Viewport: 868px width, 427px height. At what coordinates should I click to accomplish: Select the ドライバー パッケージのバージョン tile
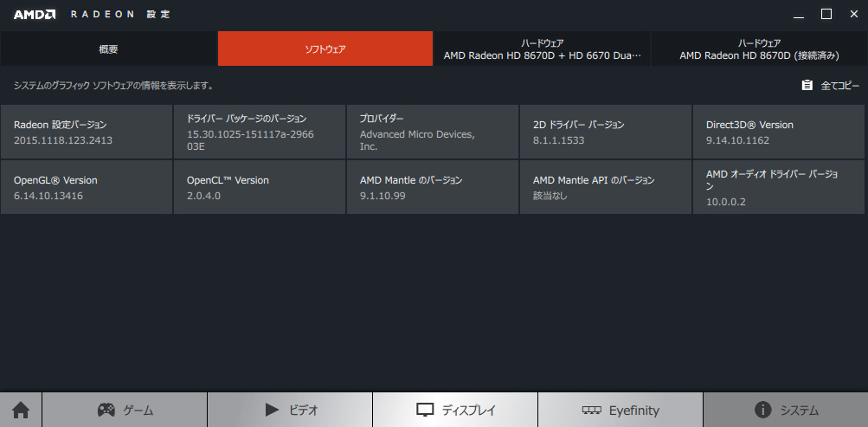tap(260, 132)
